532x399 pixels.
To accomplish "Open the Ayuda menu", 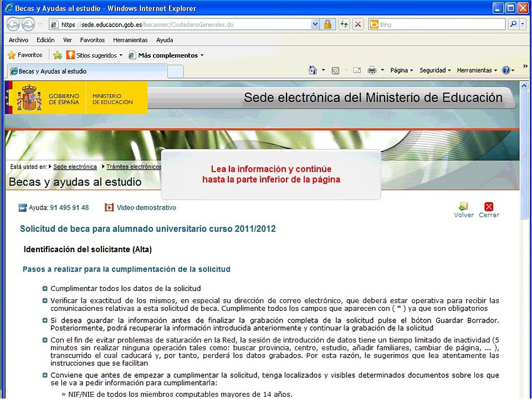I will pos(165,40).
